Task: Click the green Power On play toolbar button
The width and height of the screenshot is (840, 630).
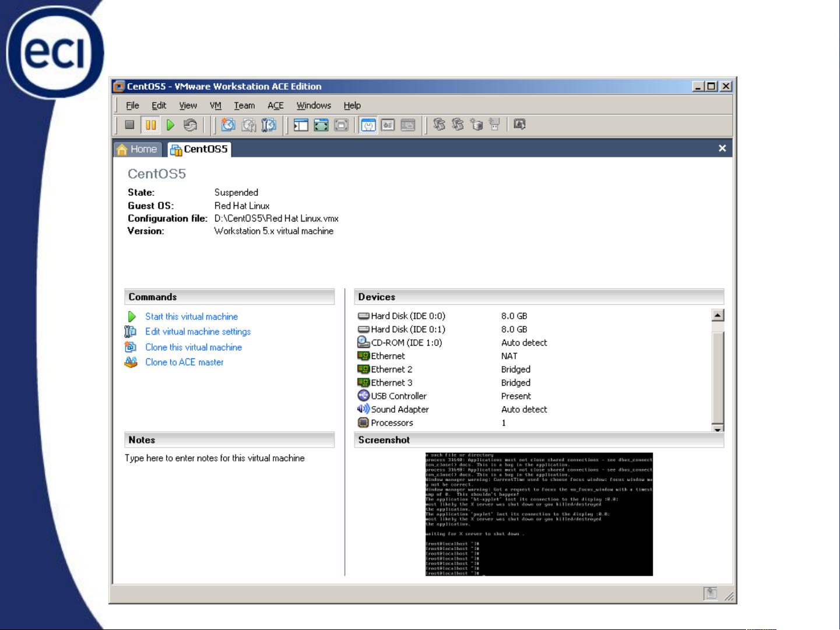Action: pos(170,125)
